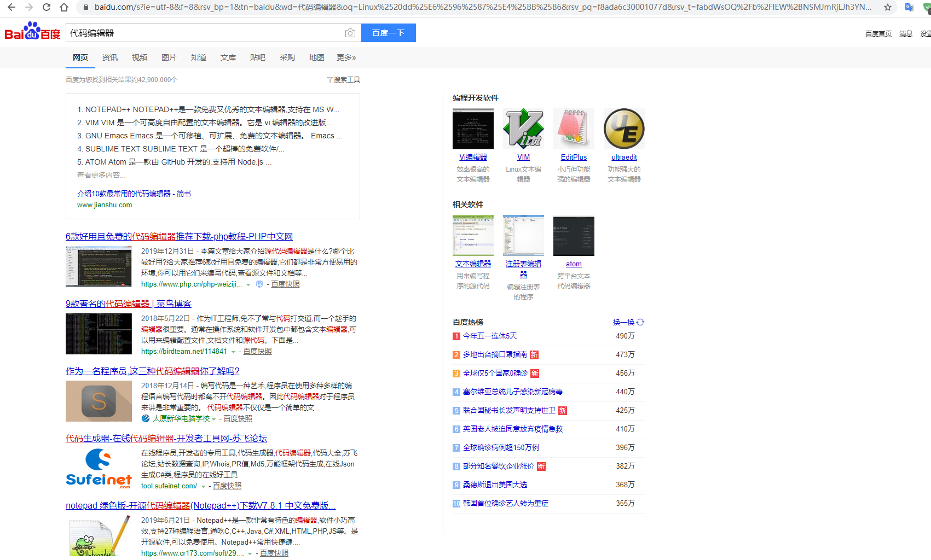This screenshot has height=560, width=931.
Task: Click the php.cn result screenshot thumbnail
Action: click(x=99, y=266)
